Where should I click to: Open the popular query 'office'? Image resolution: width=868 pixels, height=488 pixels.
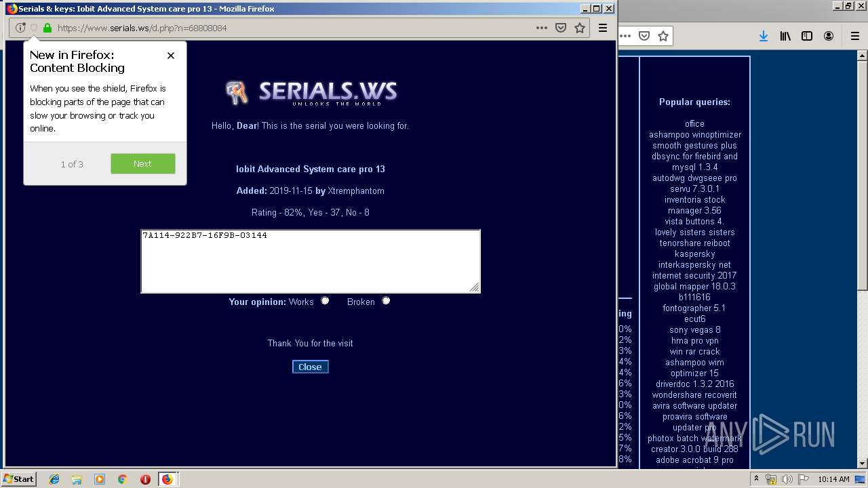pyautogui.click(x=694, y=124)
